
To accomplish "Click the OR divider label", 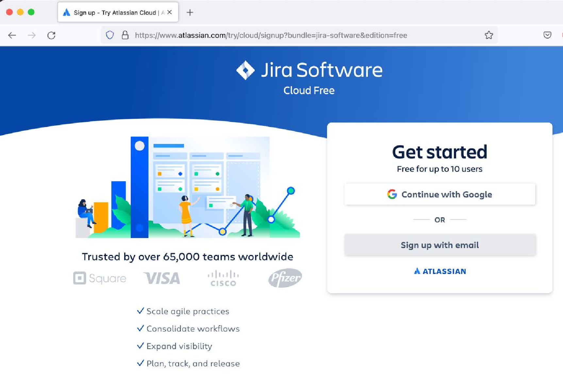I will pyautogui.click(x=440, y=220).
